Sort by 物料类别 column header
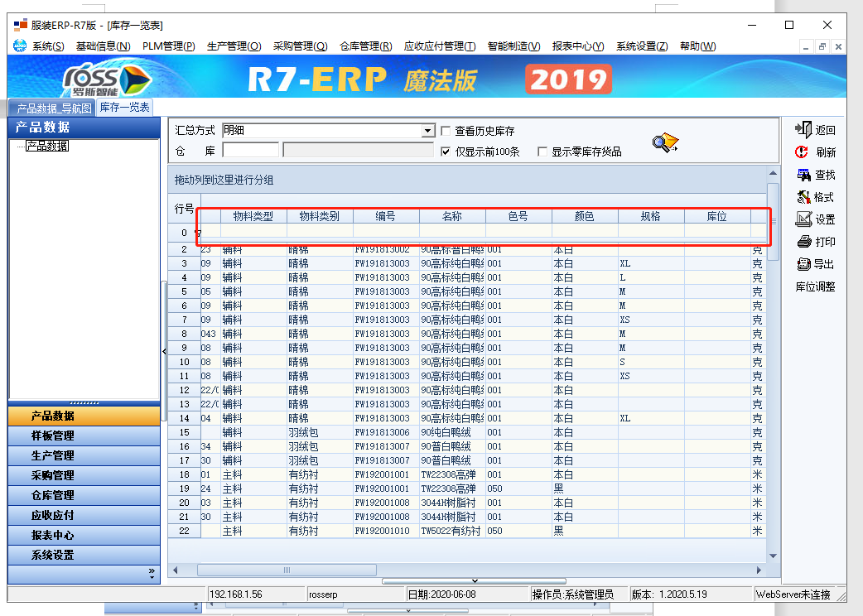The image size is (863, 616). [319, 216]
